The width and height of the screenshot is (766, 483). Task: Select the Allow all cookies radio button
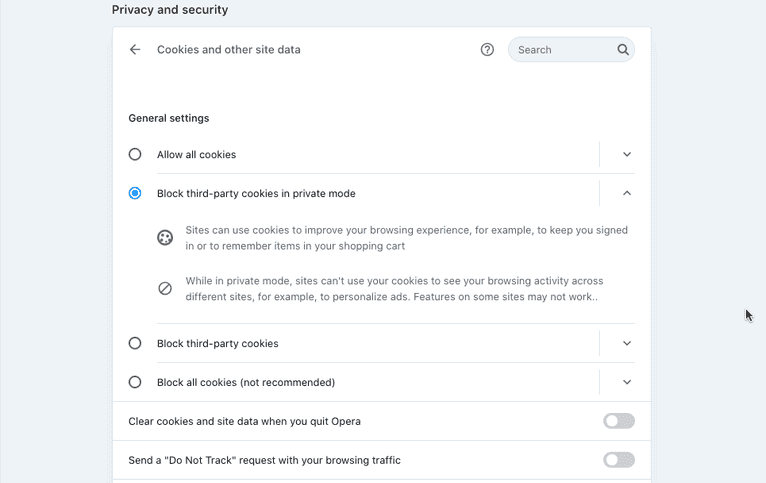click(135, 155)
